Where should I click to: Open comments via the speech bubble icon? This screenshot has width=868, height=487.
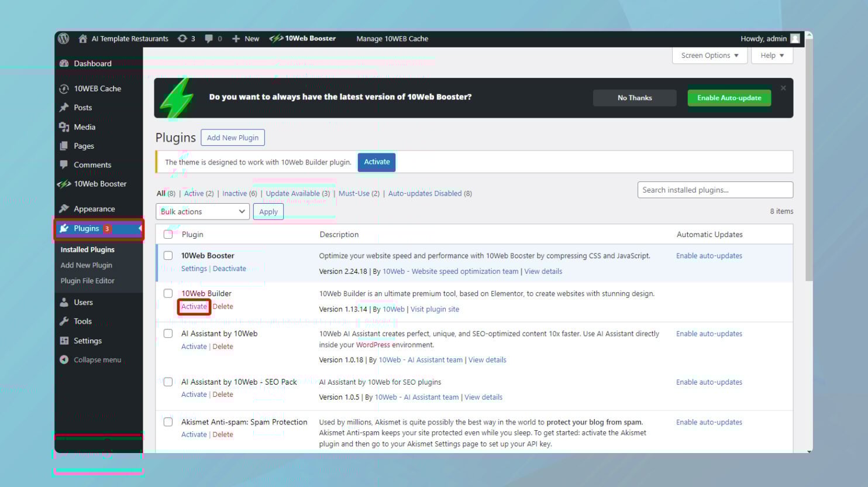tap(209, 39)
